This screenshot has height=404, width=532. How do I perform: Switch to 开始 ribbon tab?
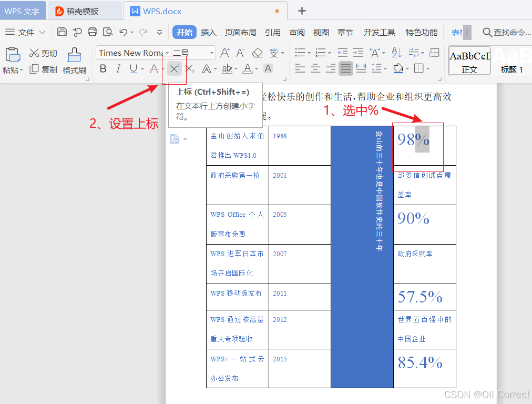184,32
